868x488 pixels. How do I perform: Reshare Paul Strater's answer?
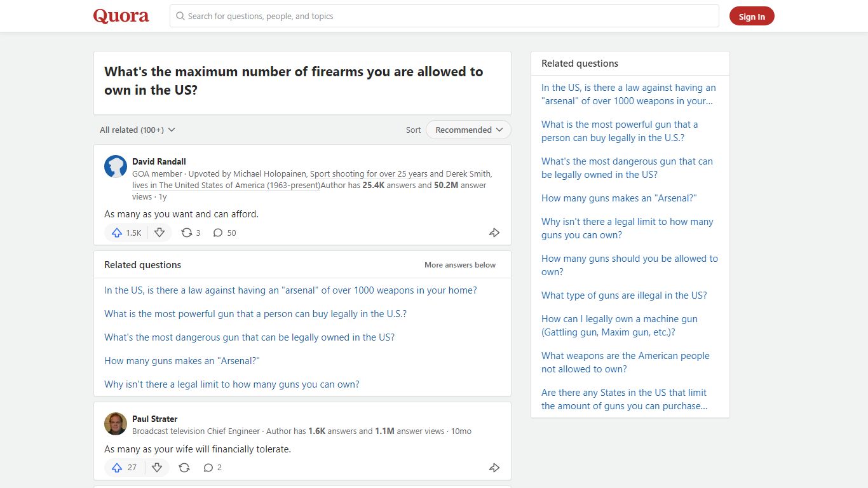184,468
